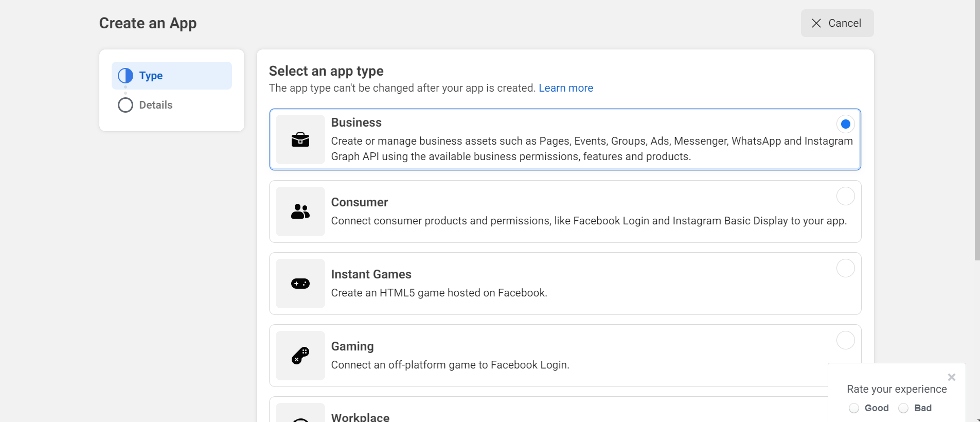Click the Gaming joystick icon
Image resolution: width=980 pixels, height=422 pixels.
[x=300, y=356]
